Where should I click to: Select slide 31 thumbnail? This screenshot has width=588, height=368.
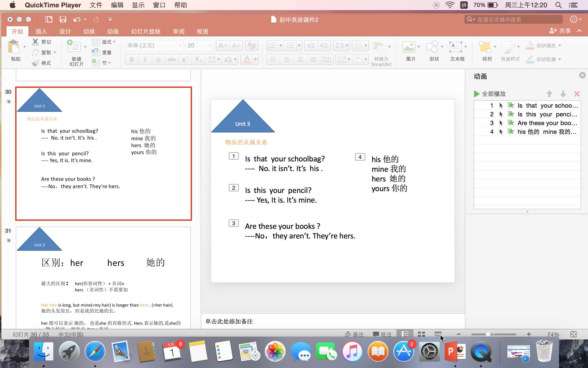[x=103, y=278]
